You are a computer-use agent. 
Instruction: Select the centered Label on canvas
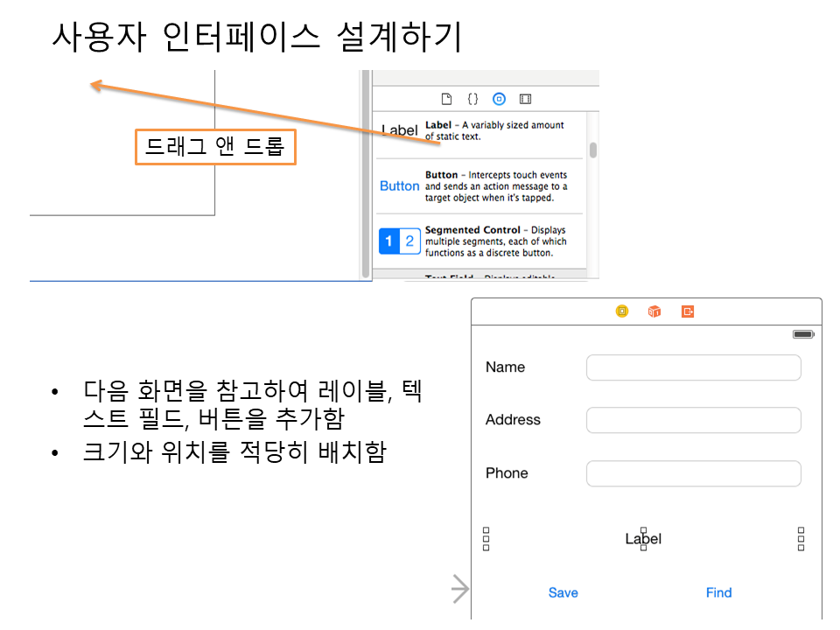(643, 539)
